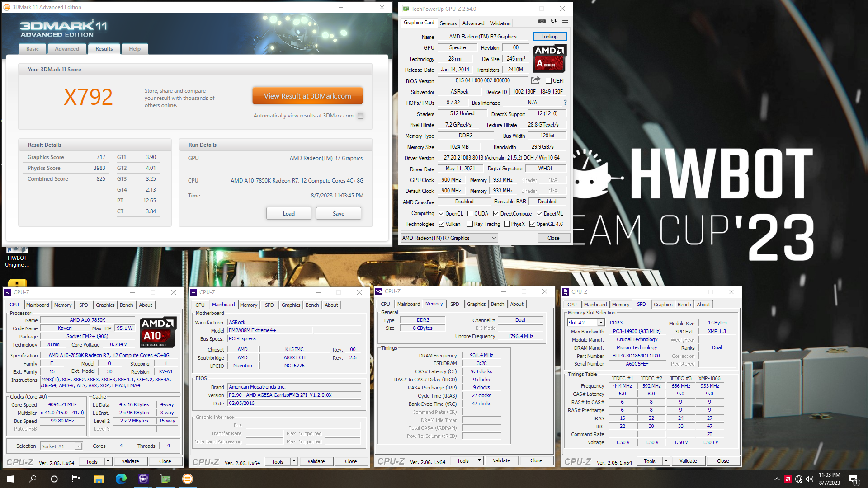Screen dimensions: 868x488
Task: Toggle the Ray Tracing checkbox
Action: [470, 224]
